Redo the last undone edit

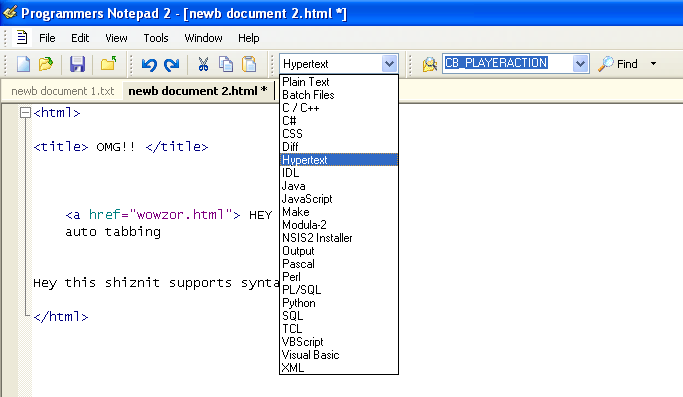click(172, 64)
